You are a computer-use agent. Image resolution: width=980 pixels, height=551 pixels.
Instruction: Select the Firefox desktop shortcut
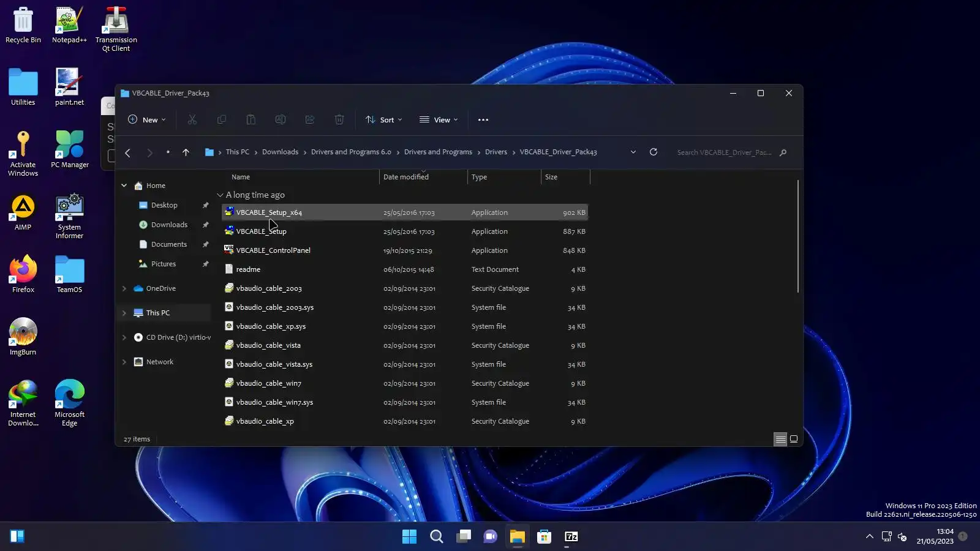tap(23, 274)
